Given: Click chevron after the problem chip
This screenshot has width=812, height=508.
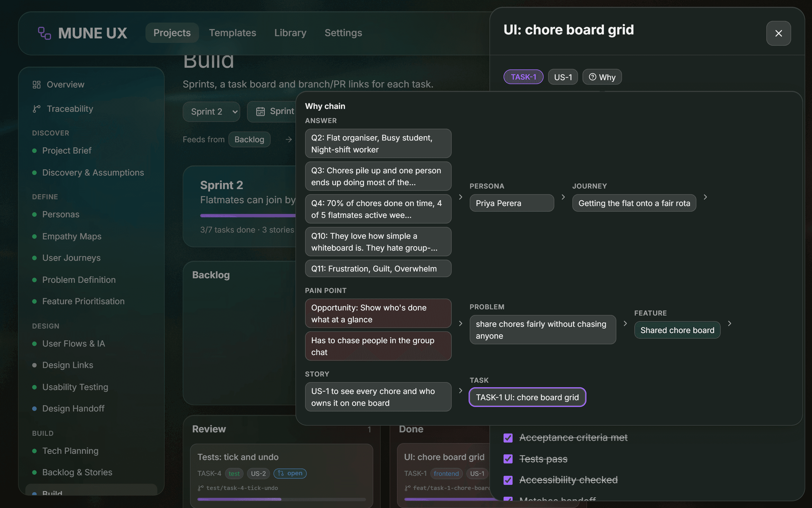Looking at the screenshot, I should point(625,323).
